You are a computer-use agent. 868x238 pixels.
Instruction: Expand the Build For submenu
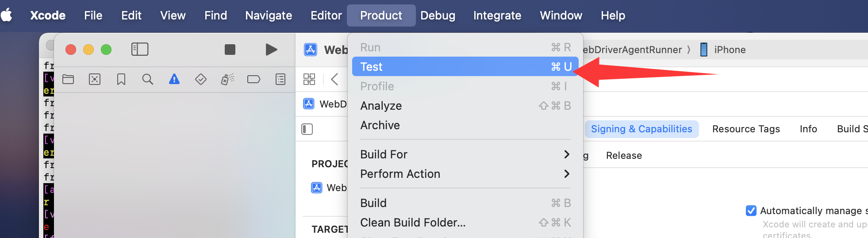tap(465, 154)
